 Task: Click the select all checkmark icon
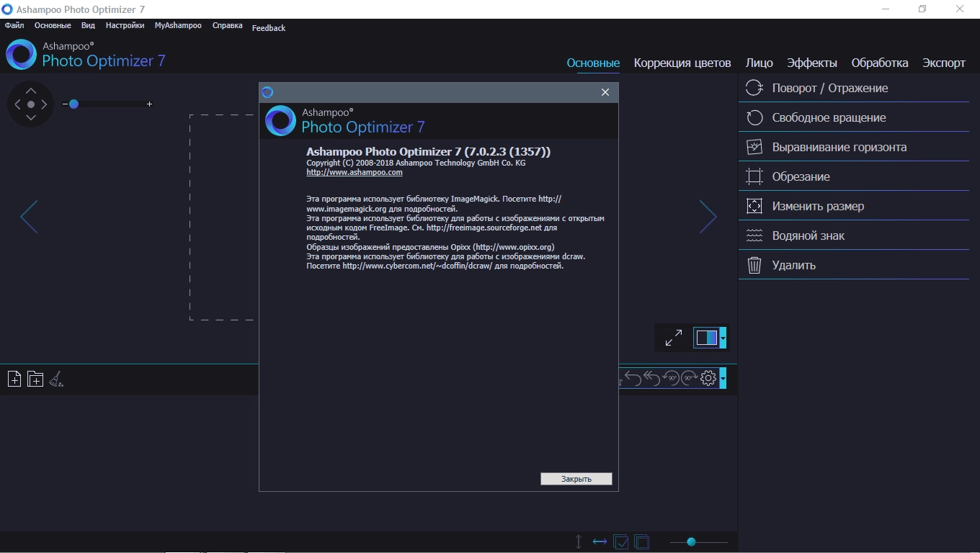(x=620, y=541)
